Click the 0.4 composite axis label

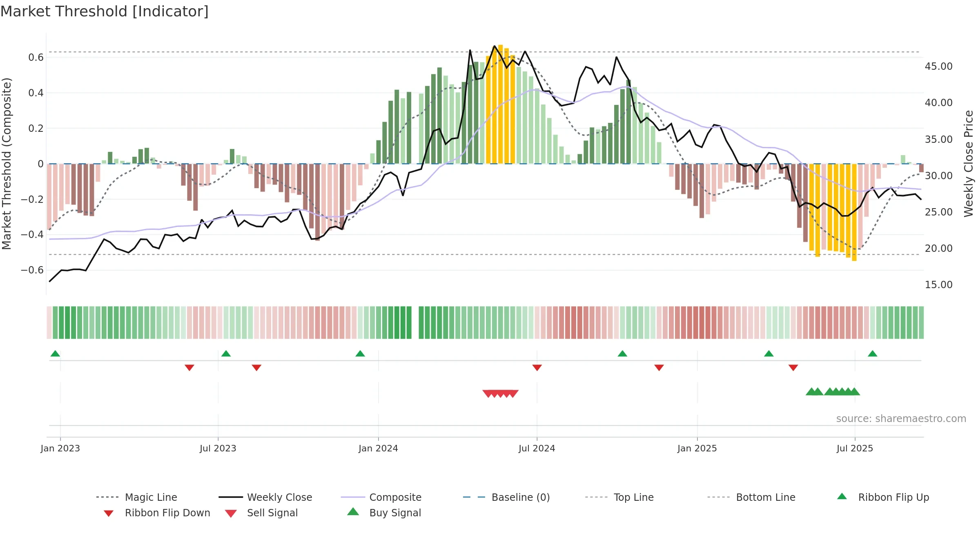coord(36,93)
